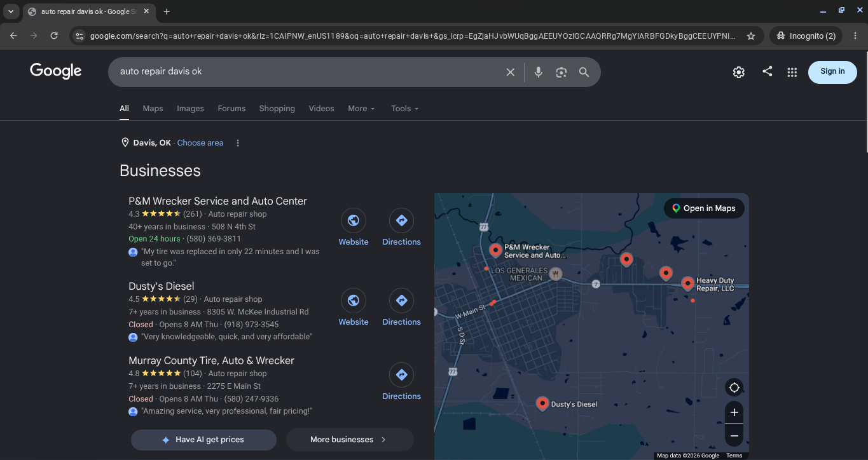The height and width of the screenshot is (460, 868).
Task: Center map on my location
Action: [x=734, y=388]
